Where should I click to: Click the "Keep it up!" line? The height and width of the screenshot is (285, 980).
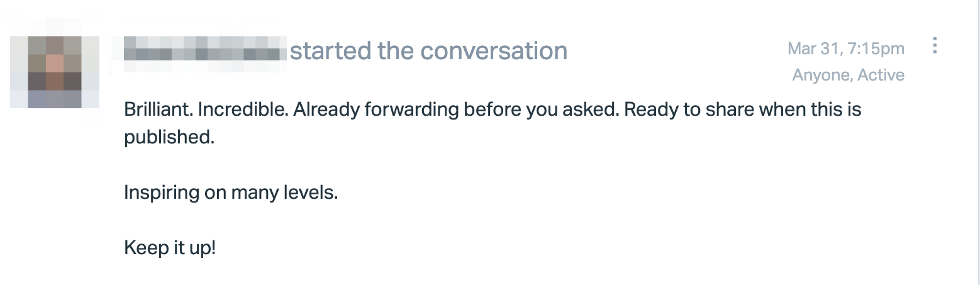click(x=170, y=247)
